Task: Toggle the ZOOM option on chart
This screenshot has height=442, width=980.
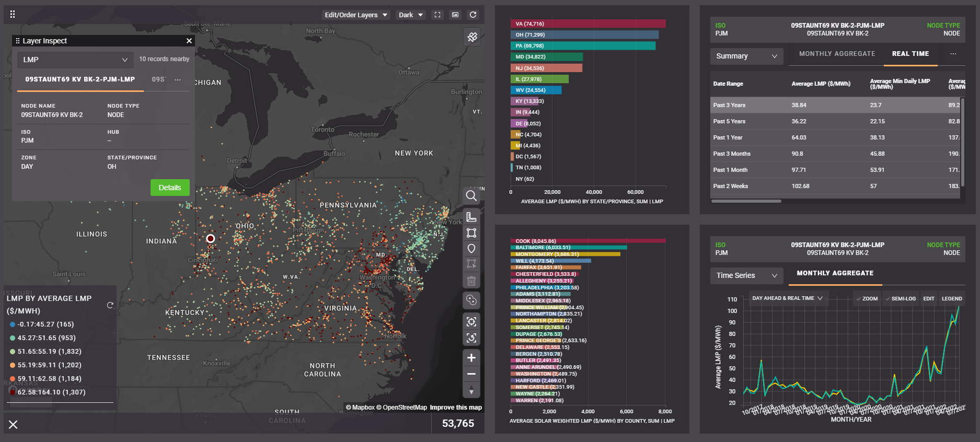Action: pyautogui.click(x=867, y=299)
